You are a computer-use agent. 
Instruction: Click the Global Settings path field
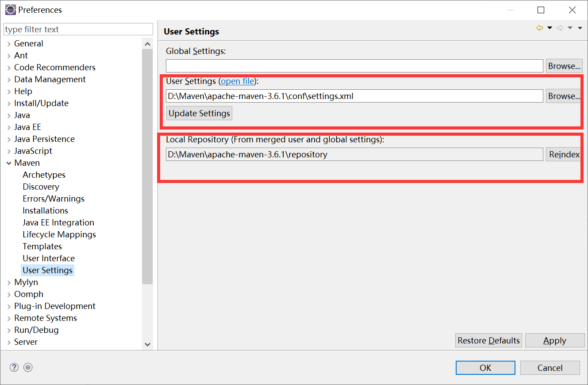[354, 66]
